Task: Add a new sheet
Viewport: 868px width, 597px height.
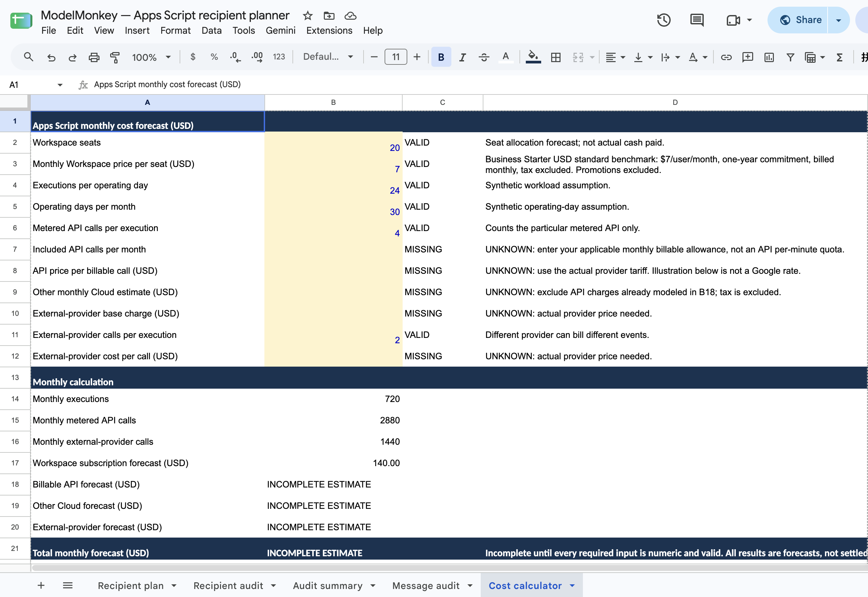Action: 41,585
